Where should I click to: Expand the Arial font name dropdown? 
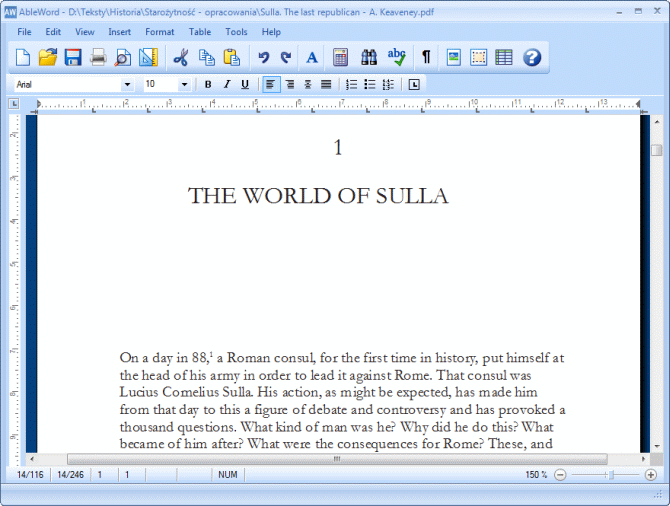click(127, 85)
